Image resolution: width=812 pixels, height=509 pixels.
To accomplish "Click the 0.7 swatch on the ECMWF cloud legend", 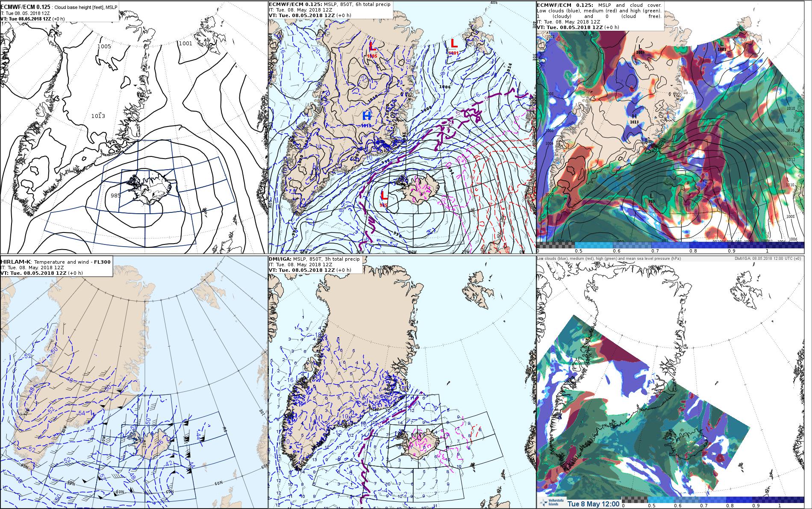I will pos(670,245).
